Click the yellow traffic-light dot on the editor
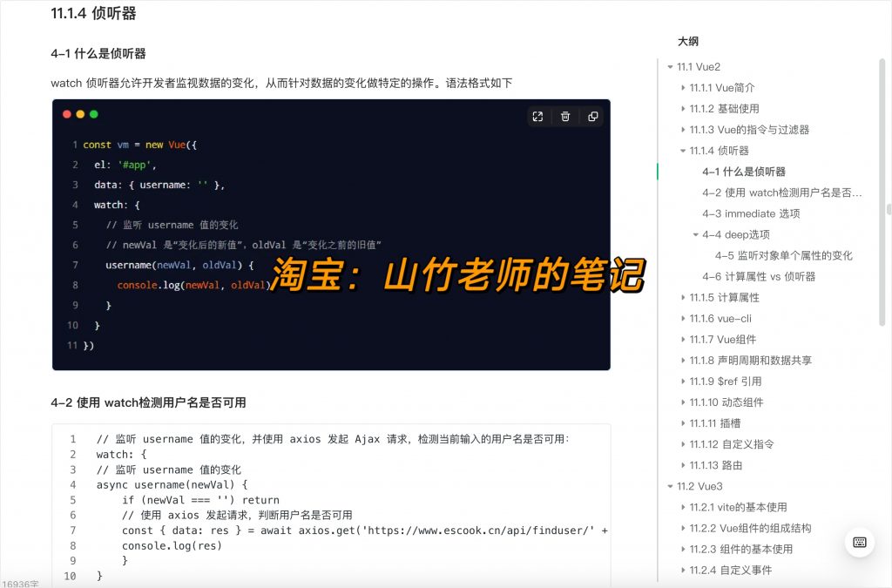892x588 pixels. pyautogui.click(x=78, y=114)
